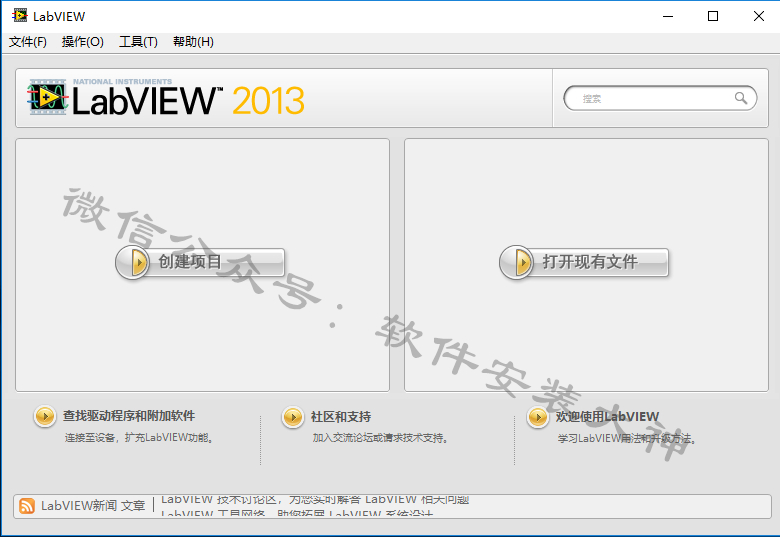Click the LabVIEW title bar app icon
Viewport: 780px width, 537px height.
click(20, 16)
